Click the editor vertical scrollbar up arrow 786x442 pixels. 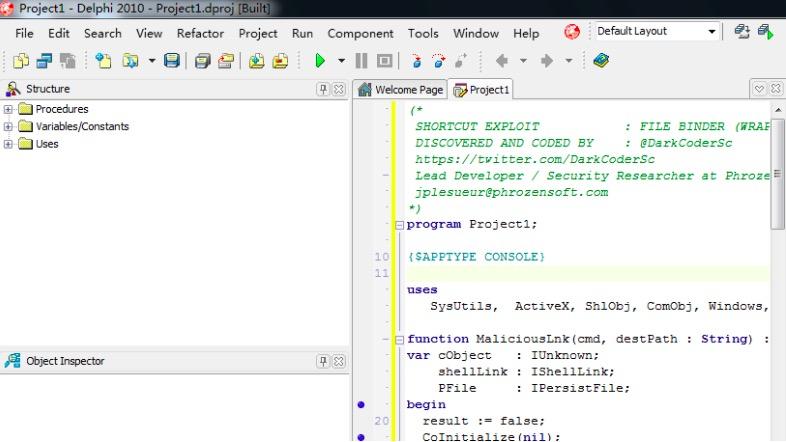(x=777, y=110)
